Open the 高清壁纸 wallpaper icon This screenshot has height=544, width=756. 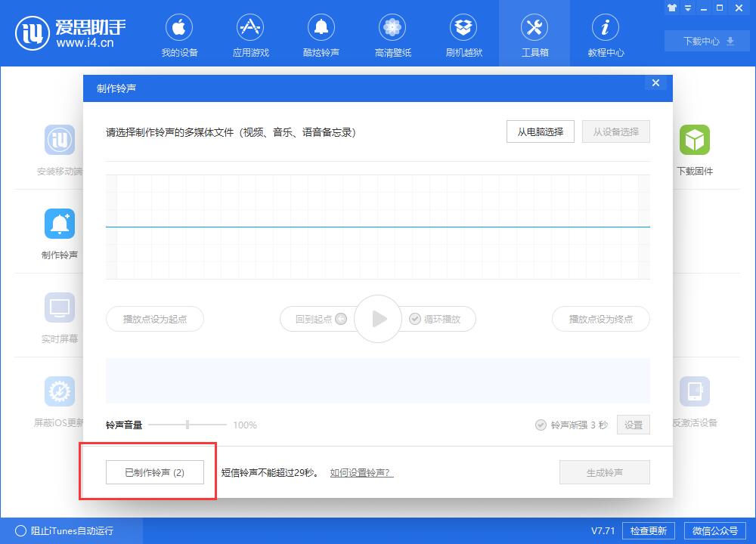point(392,26)
